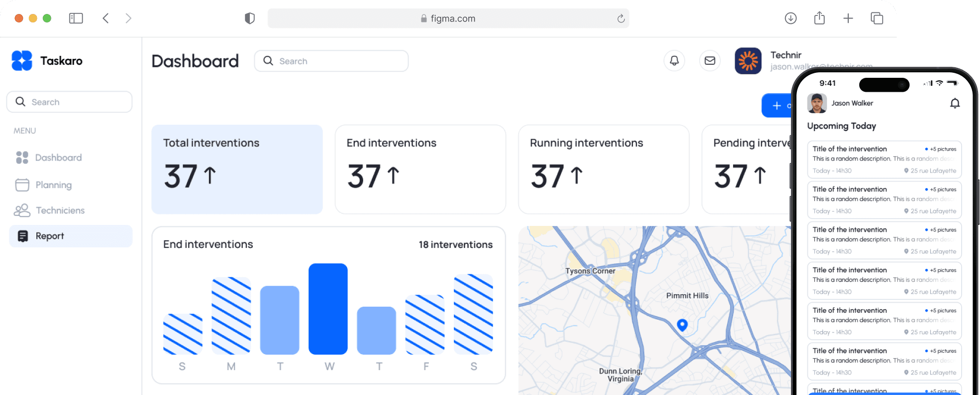Viewport: 980px width, 395px height.
Task: Click the Monday striped bar in chart
Action: 231,316
